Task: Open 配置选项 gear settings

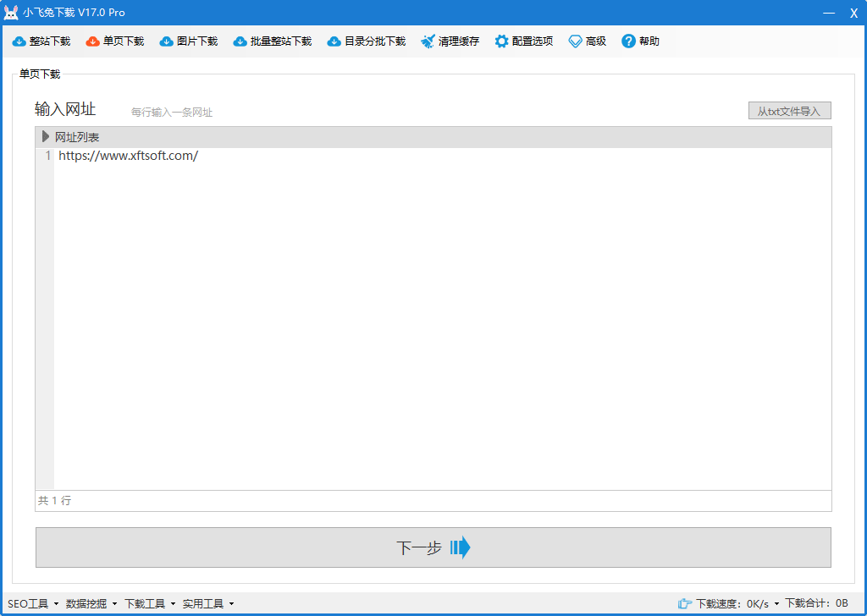Action: click(x=502, y=41)
